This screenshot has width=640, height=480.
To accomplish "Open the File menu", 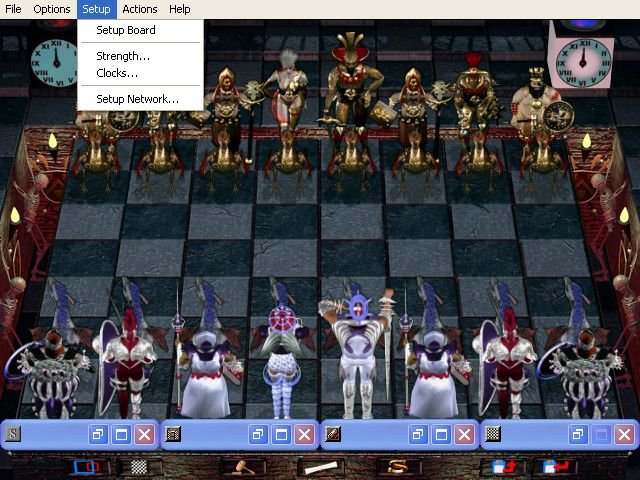I will [13, 9].
